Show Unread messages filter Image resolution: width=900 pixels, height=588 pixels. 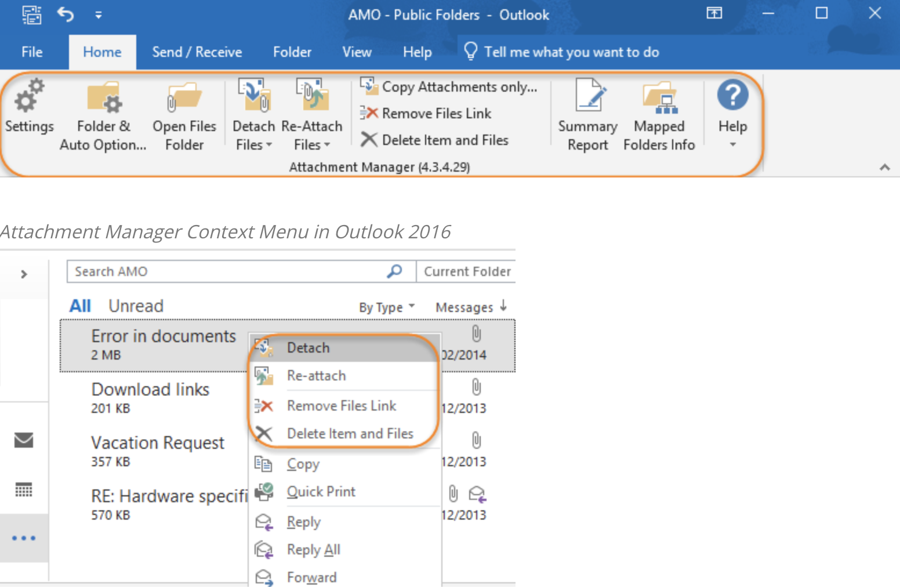(x=136, y=306)
